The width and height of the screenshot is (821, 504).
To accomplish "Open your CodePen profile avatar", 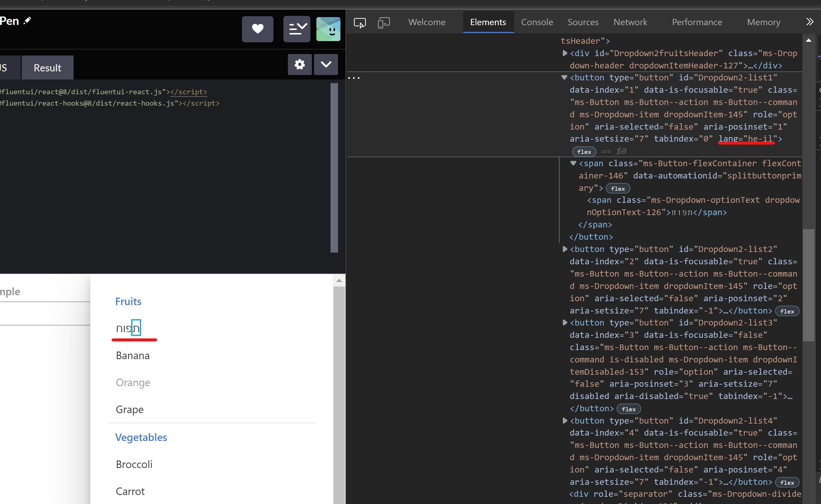I will tap(328, 29).
